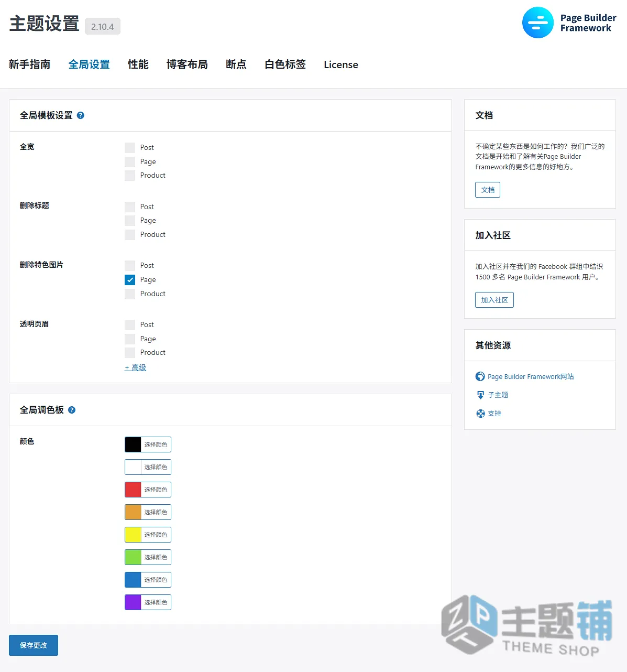Click the 加入社区 button

(494, 300)
